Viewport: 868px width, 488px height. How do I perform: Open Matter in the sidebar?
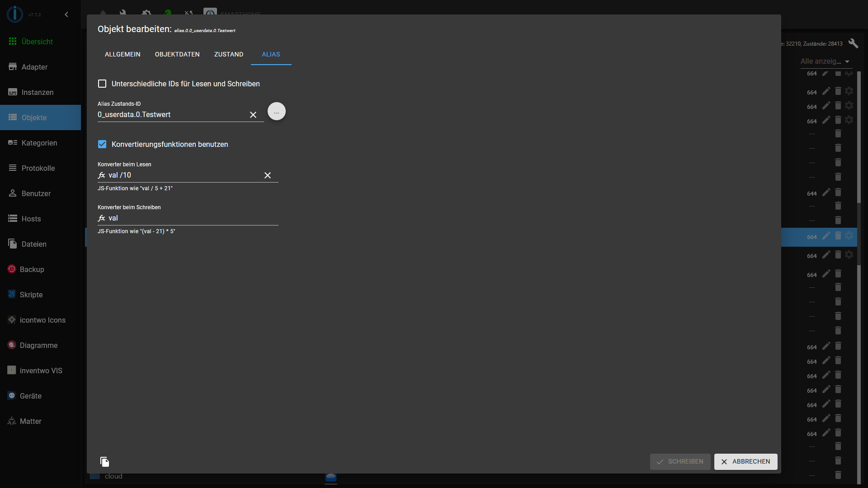point(30,421)
